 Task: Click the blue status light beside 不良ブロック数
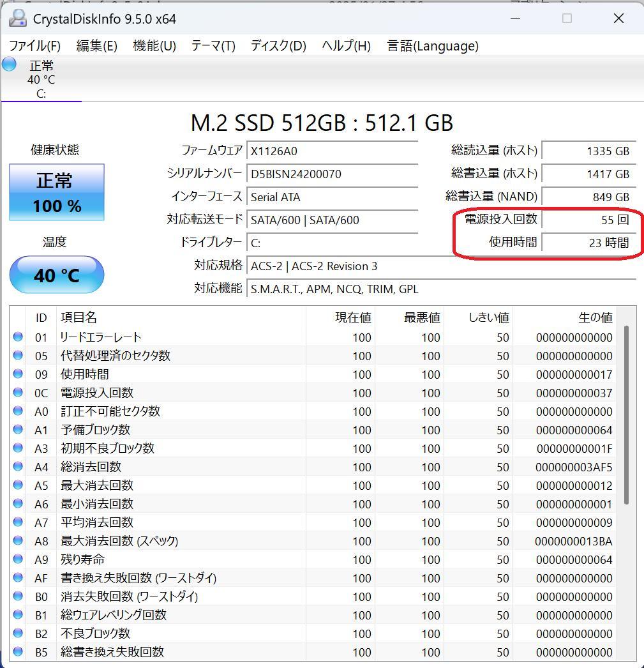coord(17,634)
